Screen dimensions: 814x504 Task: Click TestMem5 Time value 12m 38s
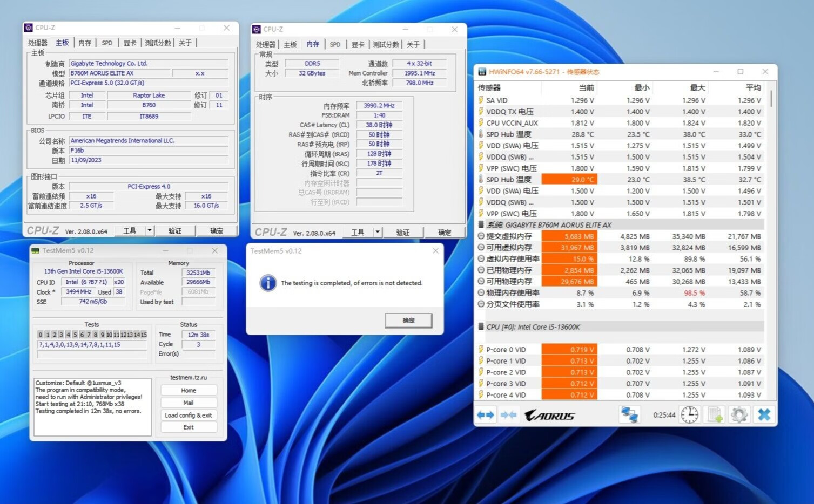click(x=198, y=335)
